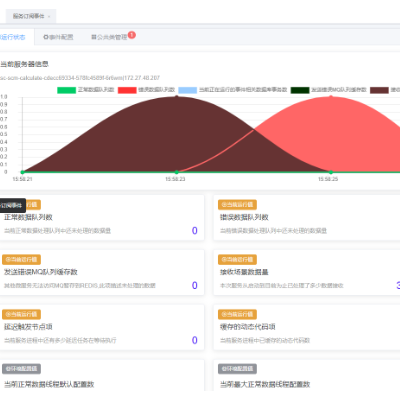
Task: Open the 事件配置 tab
Action: point(58,37)
